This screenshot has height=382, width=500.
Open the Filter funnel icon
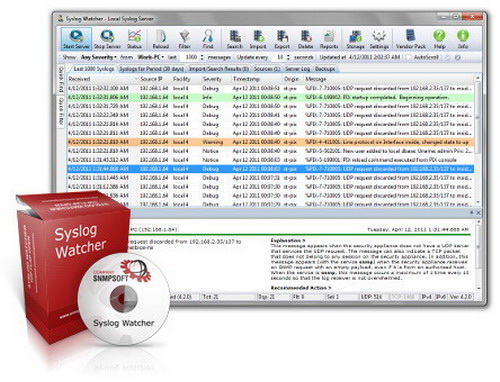184,39
